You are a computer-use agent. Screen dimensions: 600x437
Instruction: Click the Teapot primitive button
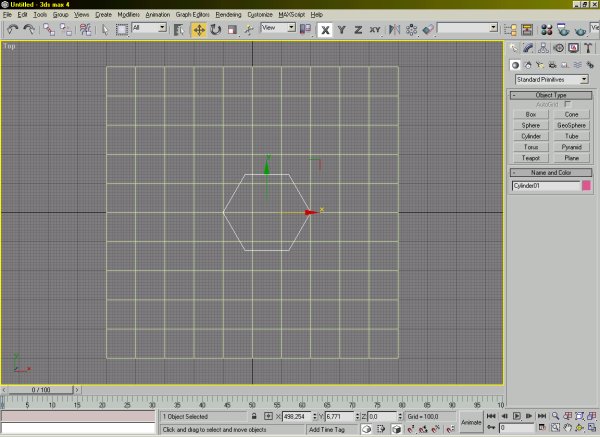tap(531, 158)
